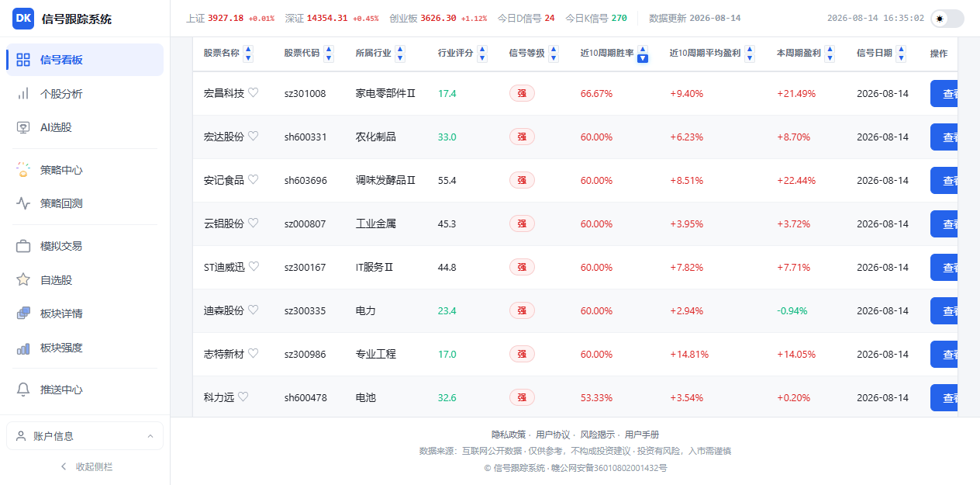Click the DK logo icon
The image size is (980, 485).
pyautogui.click(x=23, y=19)
